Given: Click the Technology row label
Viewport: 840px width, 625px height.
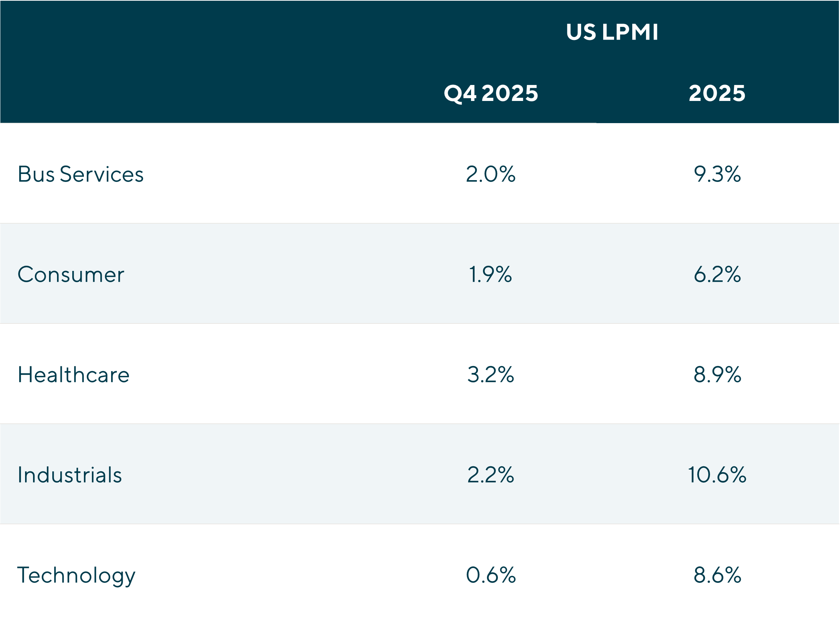Looking at the screenshot, I should click(x=76, y=576).
